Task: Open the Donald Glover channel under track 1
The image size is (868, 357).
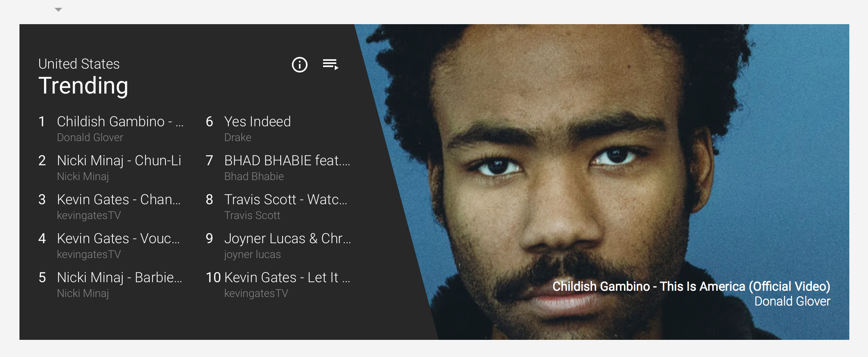Action: 90,138
